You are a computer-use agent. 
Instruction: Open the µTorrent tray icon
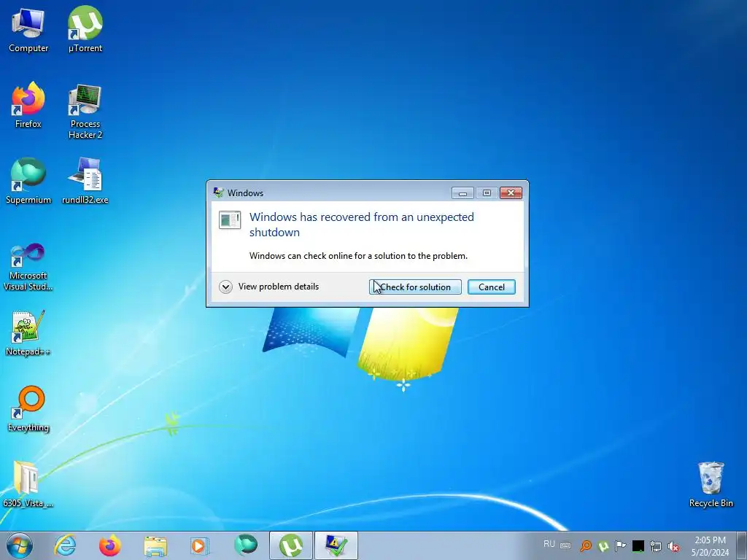[x=603, y=545]
